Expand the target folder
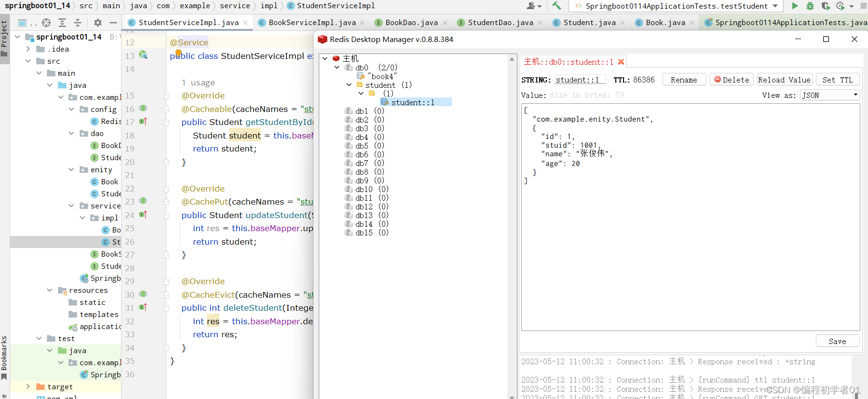Screen dimensions: 868x399 [x=28, y=386]
